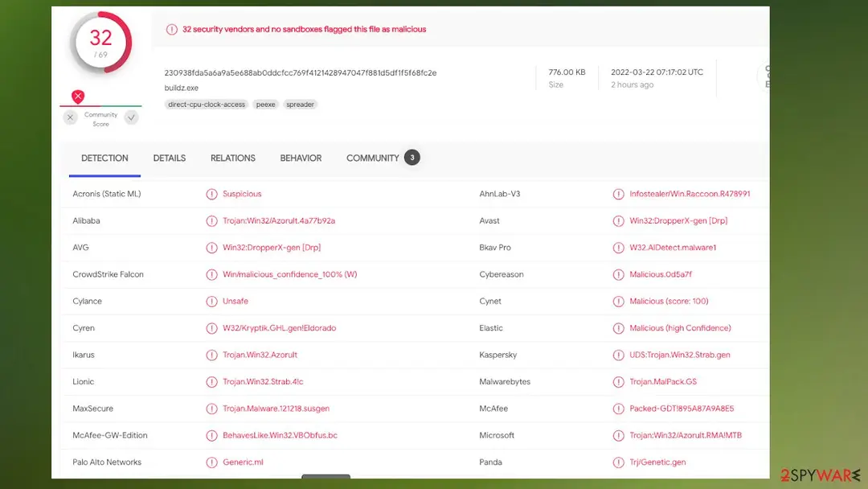Open the COMMUNITY tab
The height and width of the screenshot is (489, 868).
click(373, 158)
